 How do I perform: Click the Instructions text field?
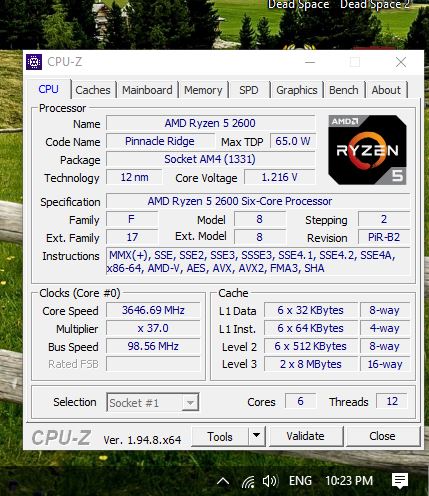(258, 262)
